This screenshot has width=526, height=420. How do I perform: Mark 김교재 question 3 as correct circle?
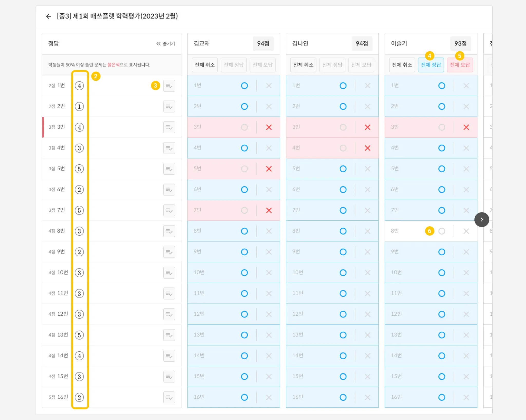click(244, 127)
